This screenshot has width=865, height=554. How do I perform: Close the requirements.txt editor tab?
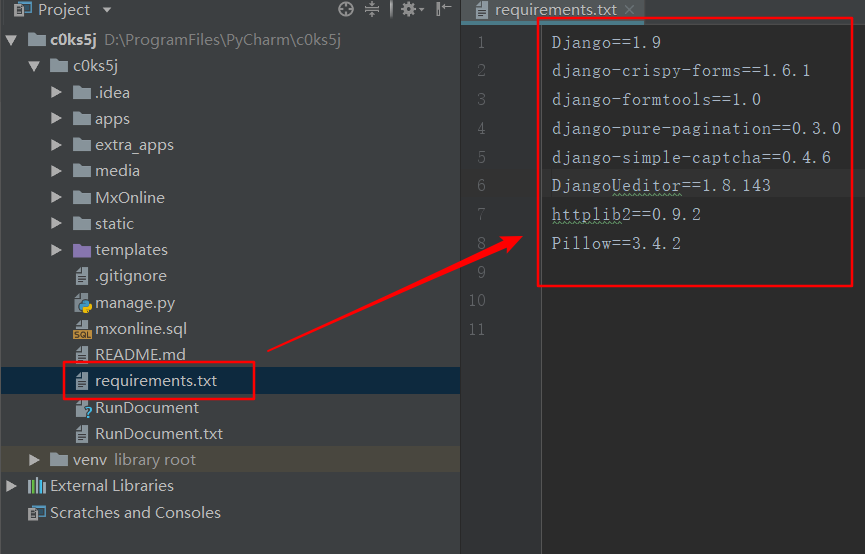click(x=629, y=10)
